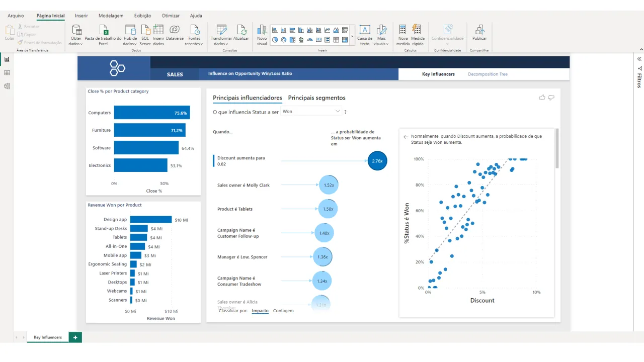Image resolution: width=644 pixels, height=362 pixels.
Task: Click the scatter panel vertical scrollbar
Action: coord(557,148)
